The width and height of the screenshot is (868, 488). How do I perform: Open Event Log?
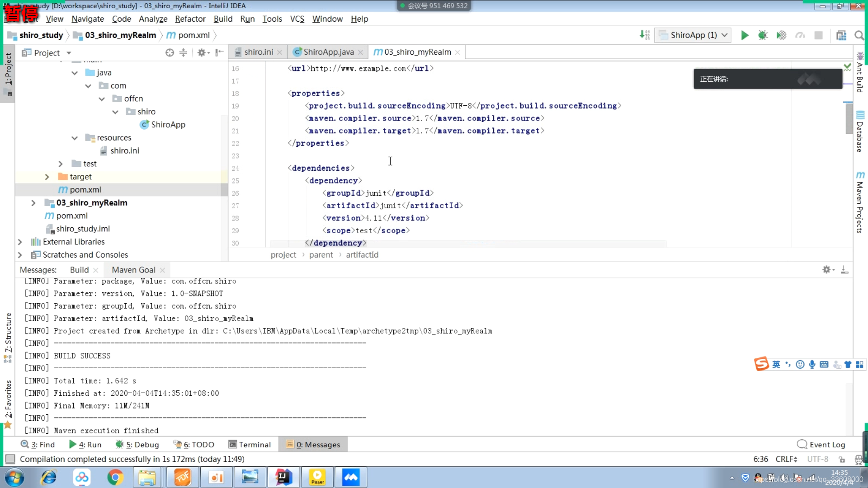[821, 445]
